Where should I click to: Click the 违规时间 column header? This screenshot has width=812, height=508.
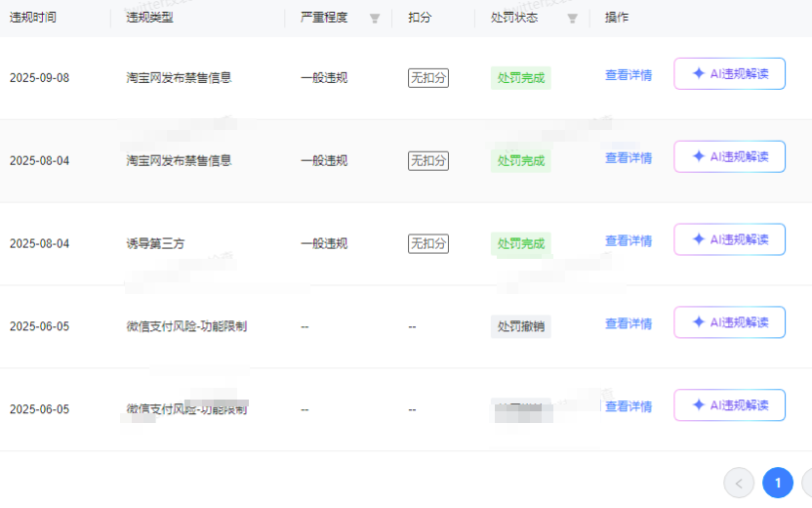click(x=32, y=18)
